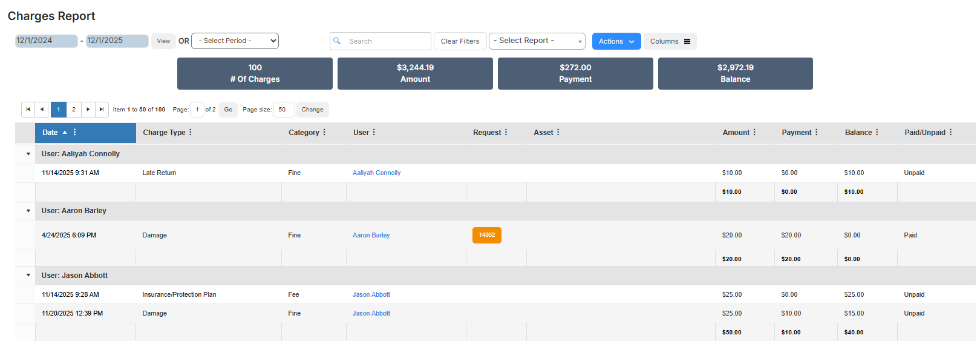This screenshot has width=980, height=341.
Task: Collapse the Aaron Barley user group
Action: (28, 211)
